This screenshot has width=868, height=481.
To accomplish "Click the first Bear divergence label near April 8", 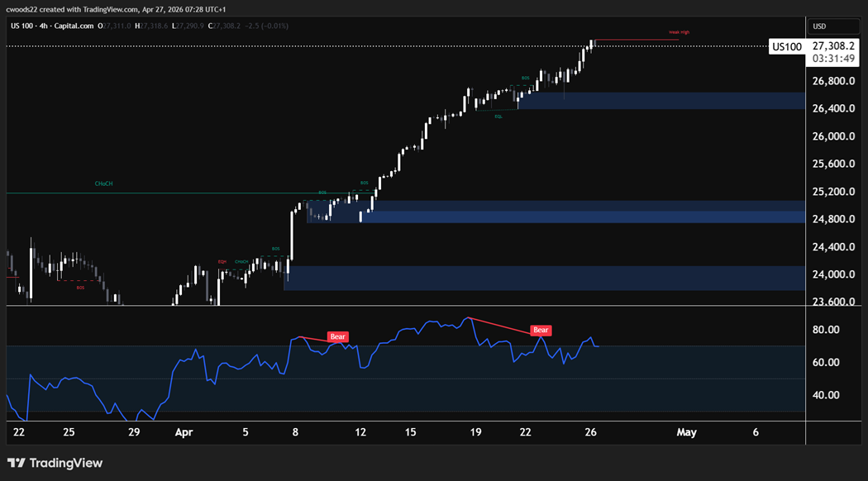I will point(337,336).
